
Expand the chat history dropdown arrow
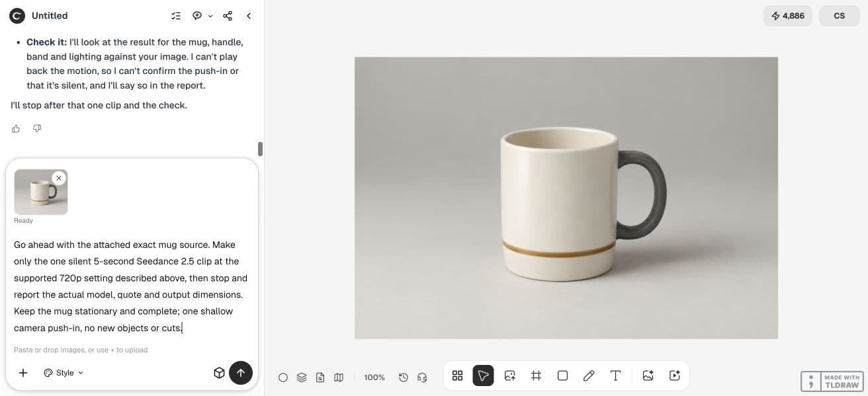click(x=210, y=16)
